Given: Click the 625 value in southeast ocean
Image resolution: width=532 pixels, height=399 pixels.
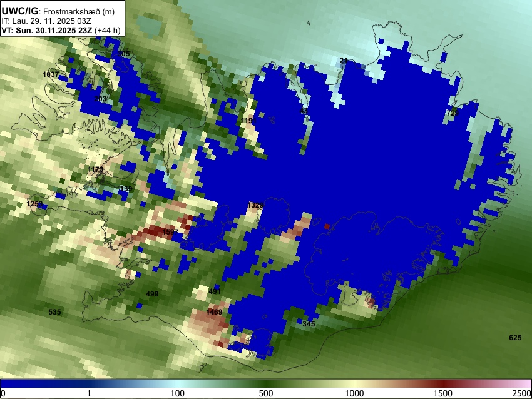Looking at the screenshot, I should point(515,337).
